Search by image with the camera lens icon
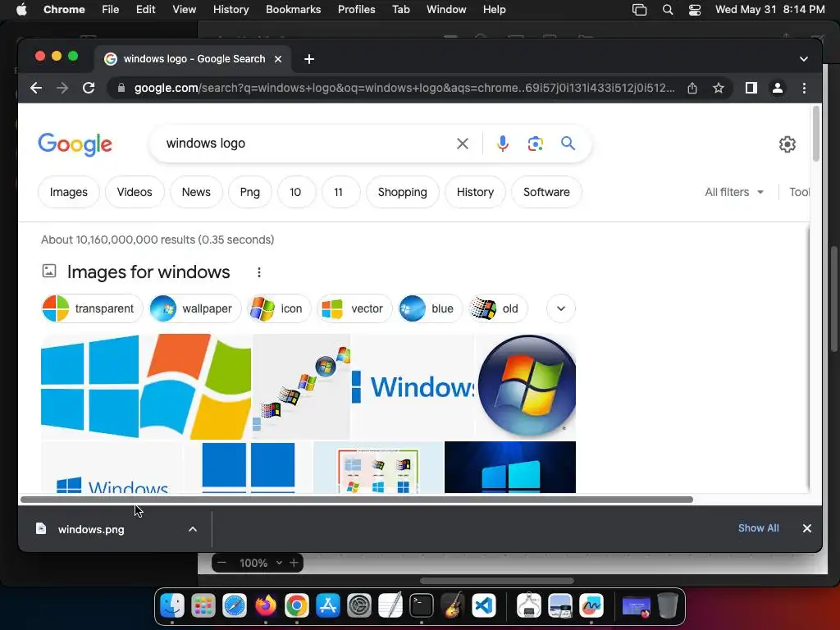The width and height of the screenshot is (840, 630). (x=535, y=144)
